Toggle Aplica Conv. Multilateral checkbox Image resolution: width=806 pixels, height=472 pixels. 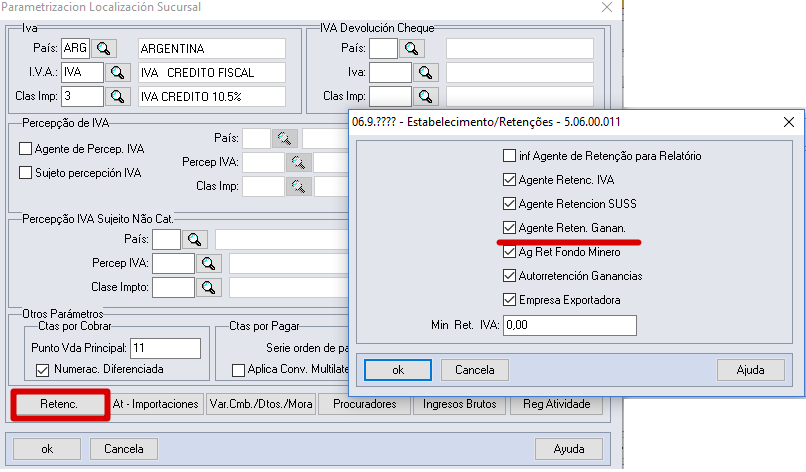point(239,370)
